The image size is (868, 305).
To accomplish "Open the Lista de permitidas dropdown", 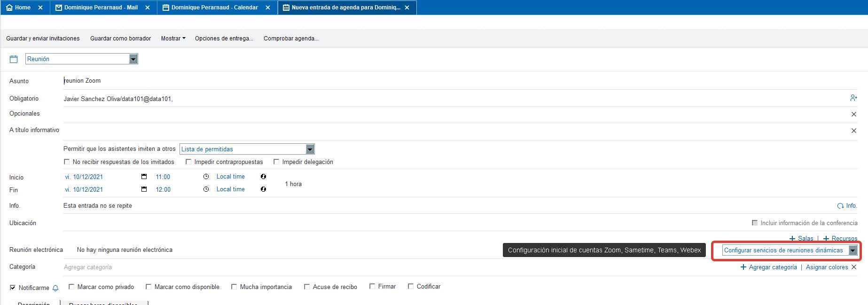I will pyautogui.click(x=310, y=149).
